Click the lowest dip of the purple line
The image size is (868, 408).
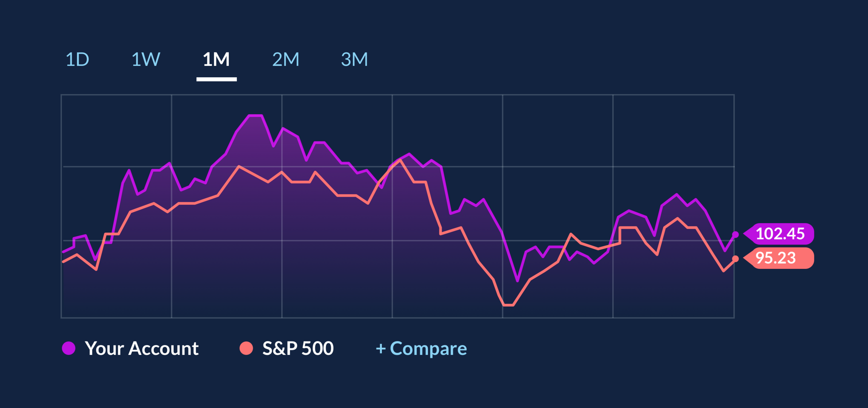[x=517, y=281]
